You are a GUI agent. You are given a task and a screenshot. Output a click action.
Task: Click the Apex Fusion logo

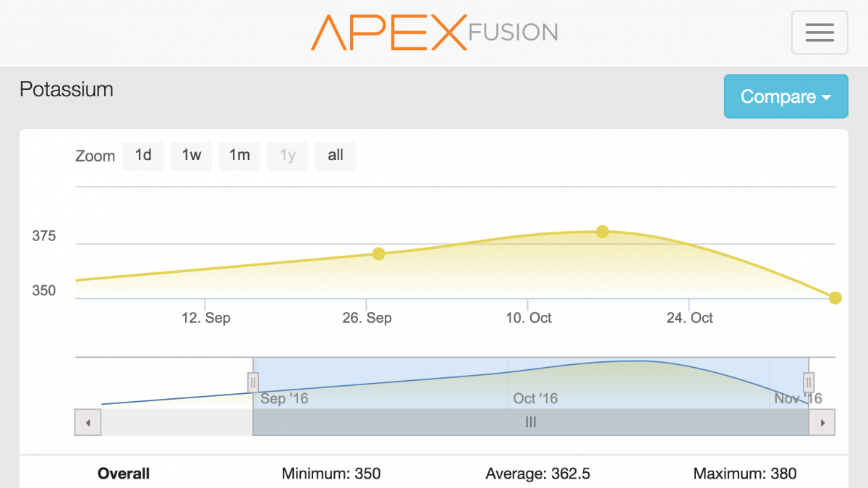click(x=435, y=32)
